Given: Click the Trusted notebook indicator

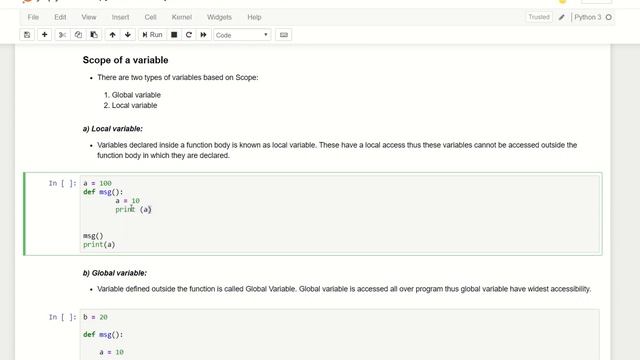Looking at the screenshot, I should coord(539,17).
